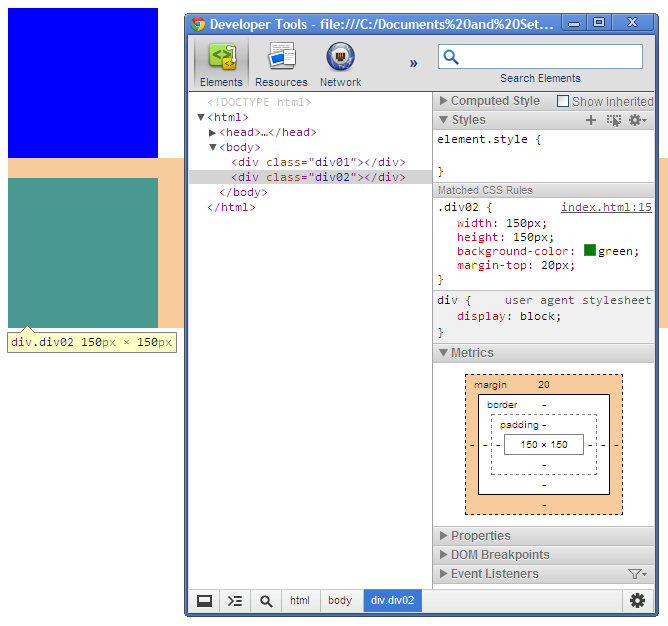Click the margin top value 20 in Metrics

click(x=544, y=384)
